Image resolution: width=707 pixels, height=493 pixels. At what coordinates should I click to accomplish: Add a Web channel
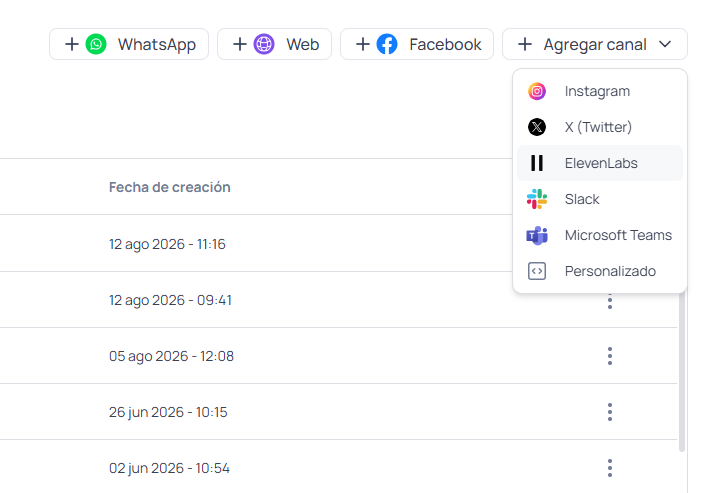point(275,44)
